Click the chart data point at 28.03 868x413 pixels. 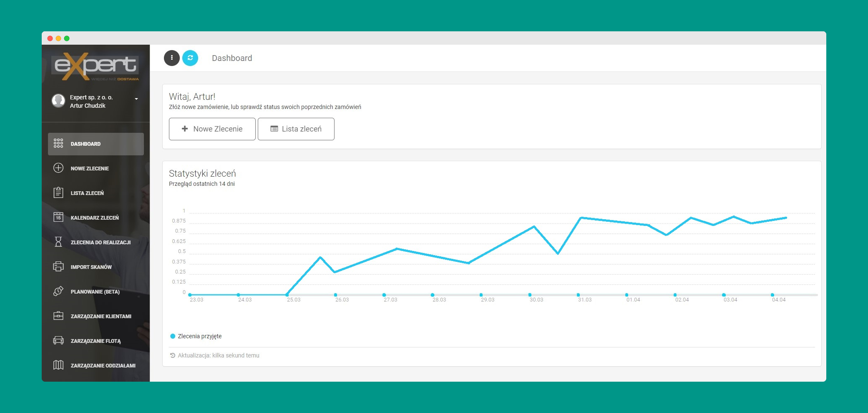click(433, 295)
